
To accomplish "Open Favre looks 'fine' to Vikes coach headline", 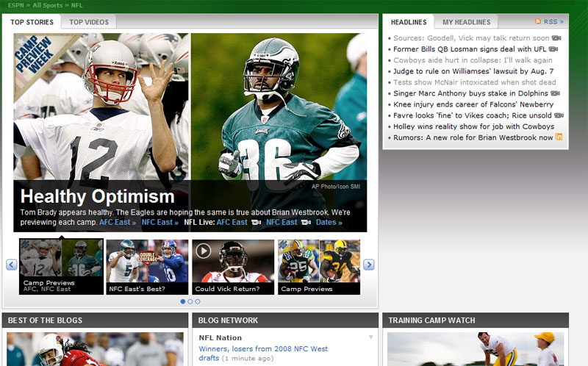I will coord(473,115).
